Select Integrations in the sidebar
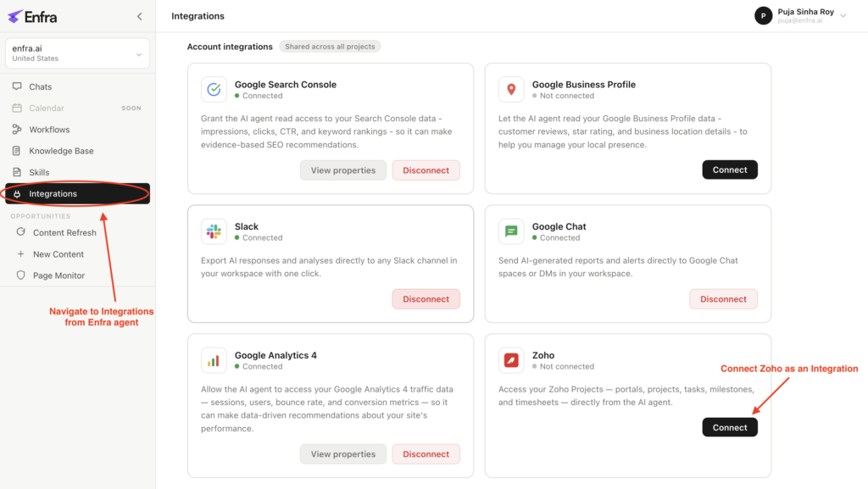 pos(77,193)
